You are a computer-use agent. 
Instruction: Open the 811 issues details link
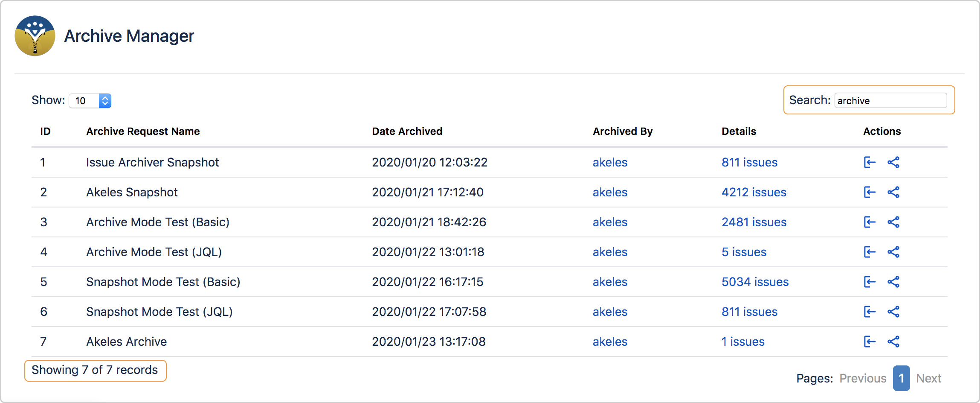pyautogui.click(x=749, y=162)
